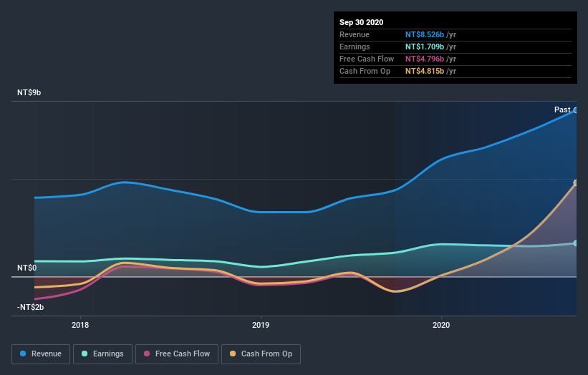Click the NT$4.796b free cash flow value
This screenshot has height=375, width=588.
tap(425, 59)
